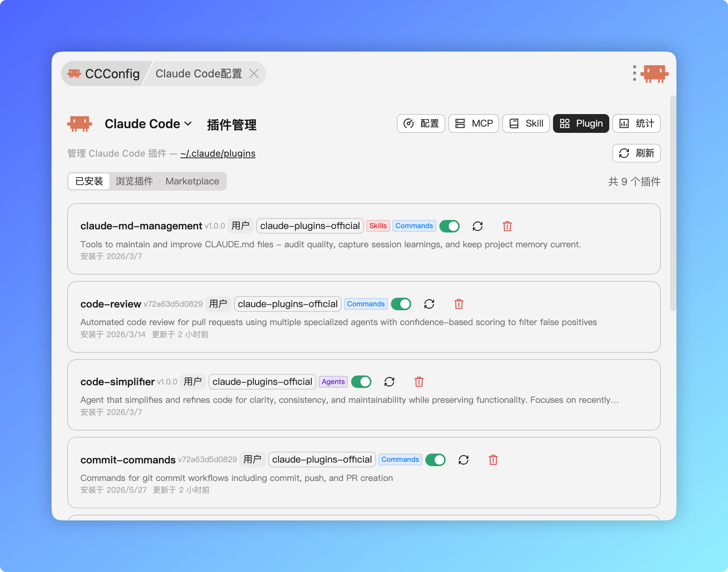Image resolution: width=728 pixels, height=572 pixels.
Task: Click the 用户 scope tag on claude-md-management
Action: click(241, 226)
